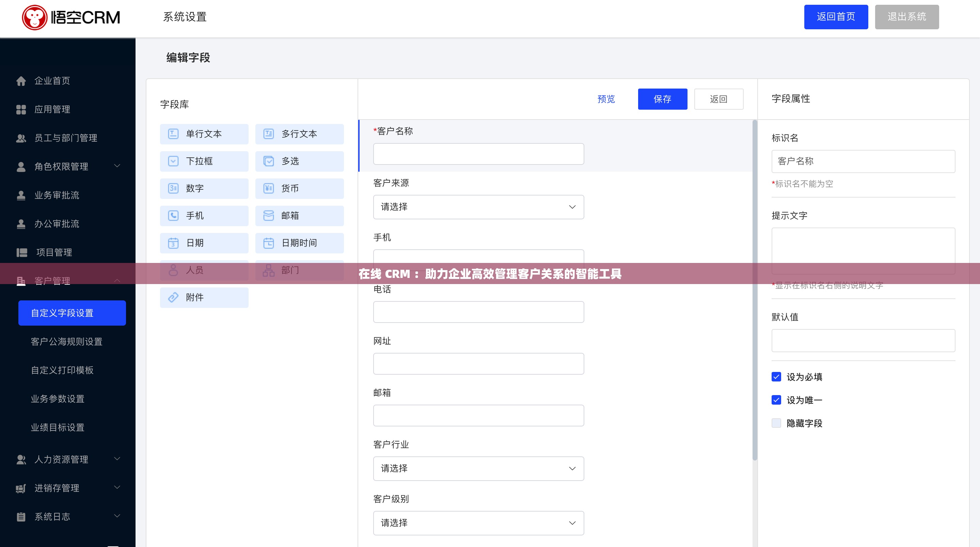Image resolution: width=980 pixels, height=547 pixels.
Task: Select the 附件 paperclip field icon
Action: [x=173, y=297]
